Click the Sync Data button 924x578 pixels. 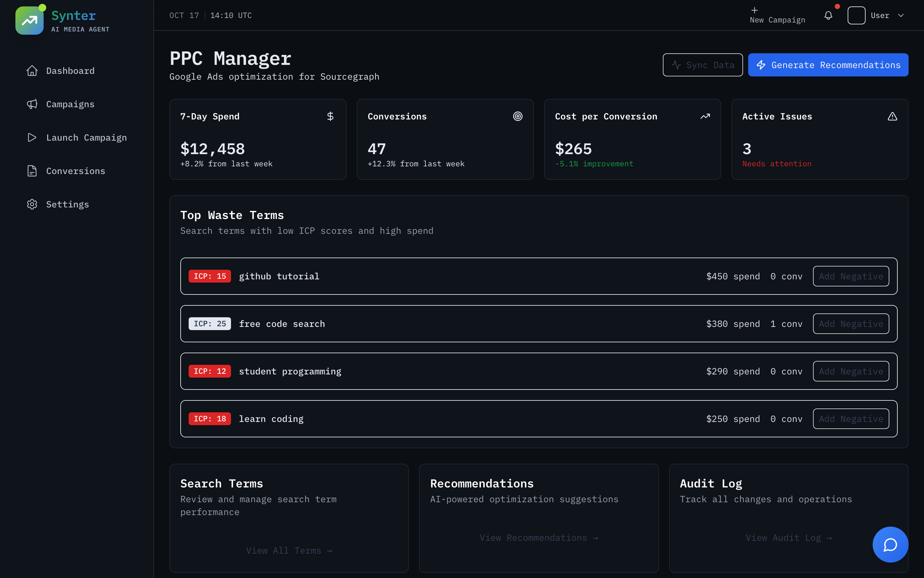tap(703, 65)
